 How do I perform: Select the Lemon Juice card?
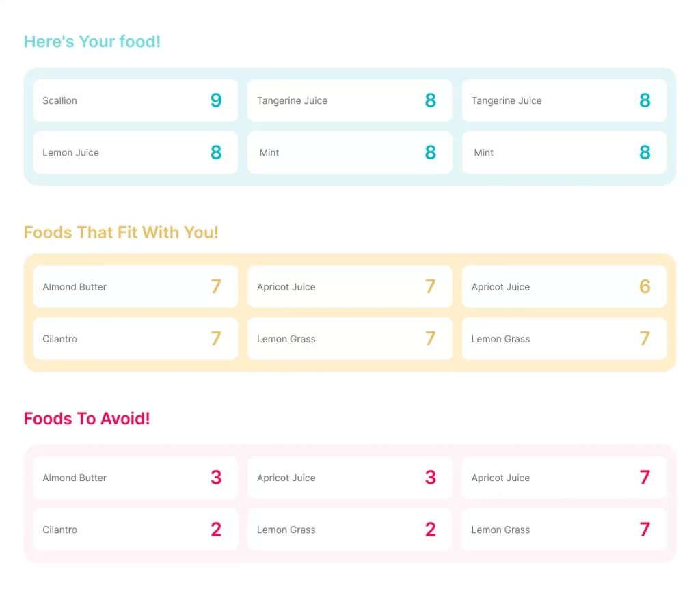click(135, 152)
